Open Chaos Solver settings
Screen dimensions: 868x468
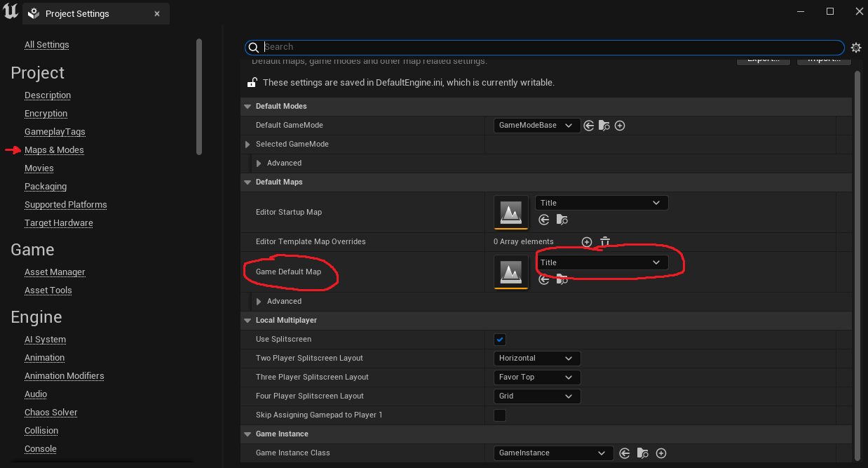[x=51, y=413]
